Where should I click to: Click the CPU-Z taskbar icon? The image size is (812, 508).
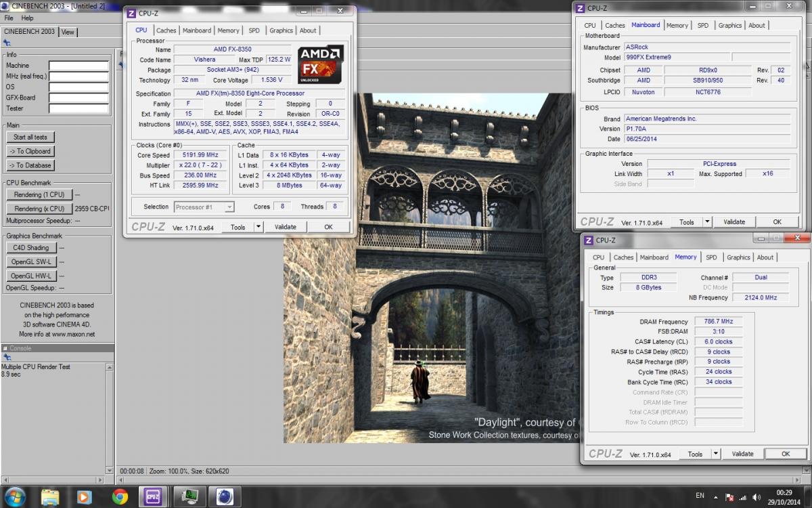pos(154,496)
